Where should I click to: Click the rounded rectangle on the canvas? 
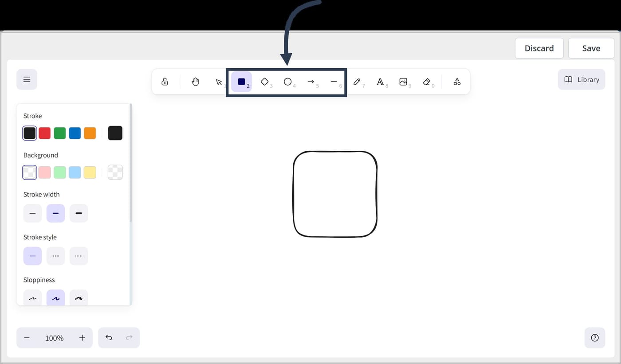[x=335, y=194]
